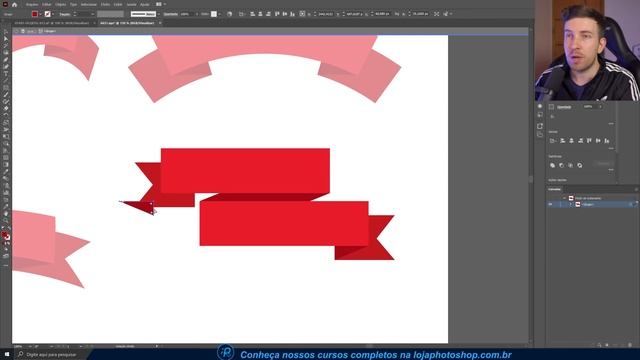Screen dimensions: 640x360
Task: Click the width value field in control bar
Action: (x=382, y=14)
